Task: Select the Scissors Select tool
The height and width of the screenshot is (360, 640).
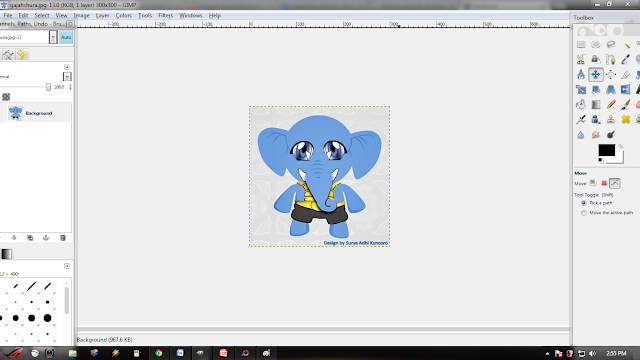Action: click(x=581, y=60)
